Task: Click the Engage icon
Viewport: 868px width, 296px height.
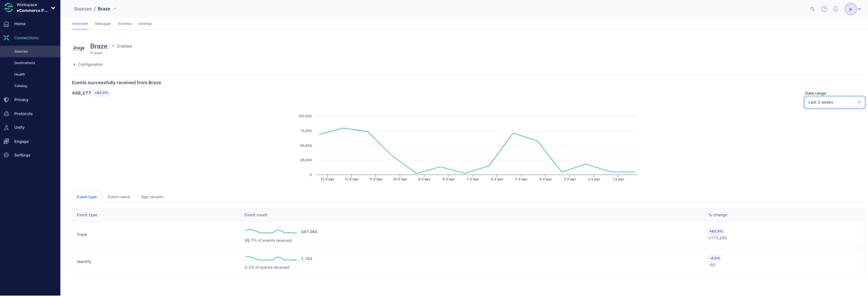Action: click(x=6, y=141)
